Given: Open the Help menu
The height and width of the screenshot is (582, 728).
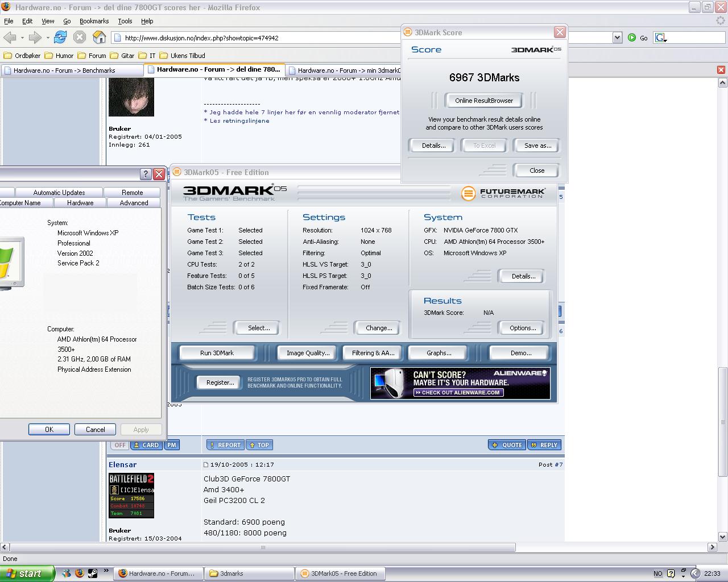Looking at the screenshot, I should tap(147, 21).
